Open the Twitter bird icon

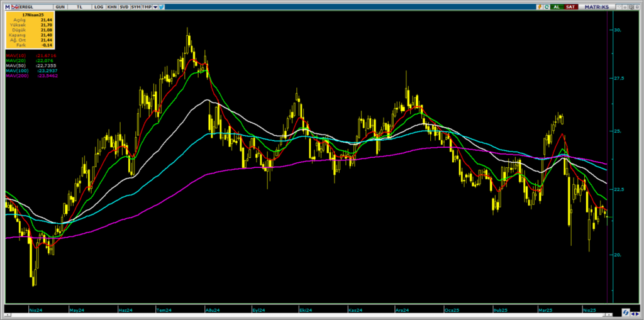pos(162,6)
